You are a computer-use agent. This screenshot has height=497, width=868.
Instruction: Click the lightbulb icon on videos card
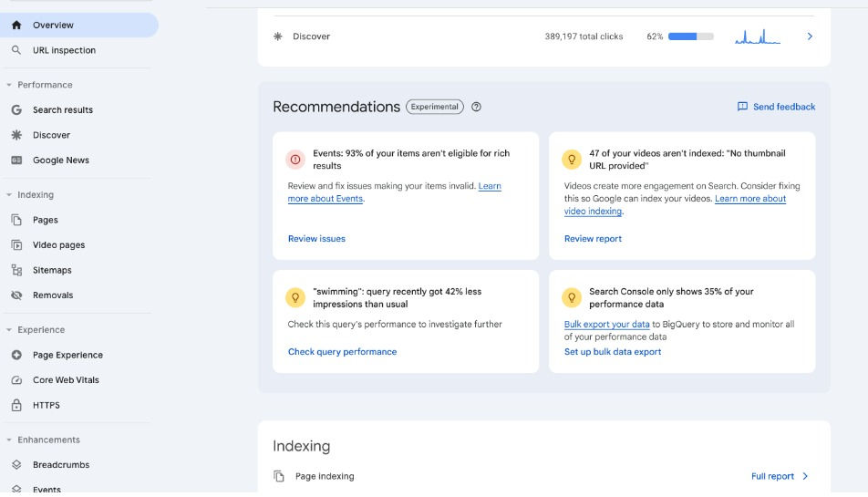click(572, 160)
